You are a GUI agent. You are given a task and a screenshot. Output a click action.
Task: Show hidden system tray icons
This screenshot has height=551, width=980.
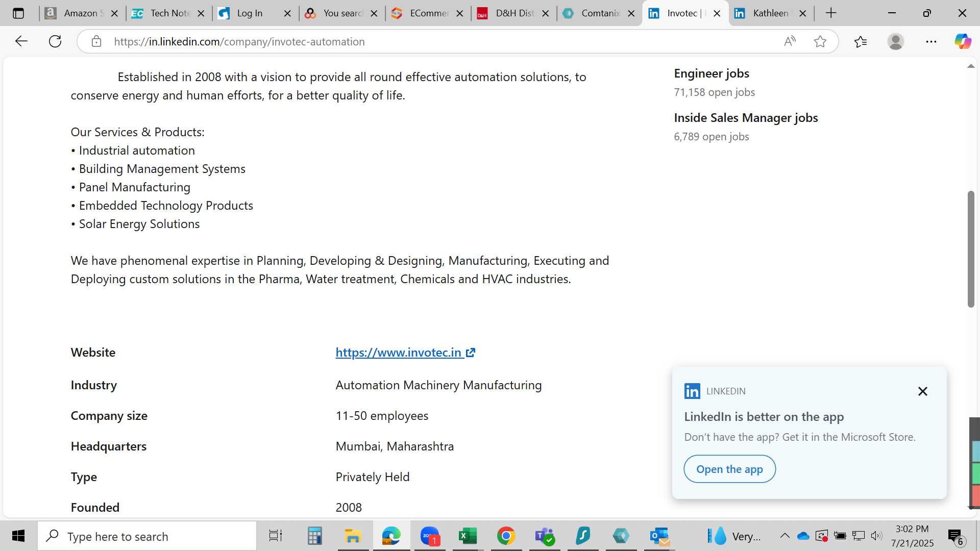click(x=785, y=536)
